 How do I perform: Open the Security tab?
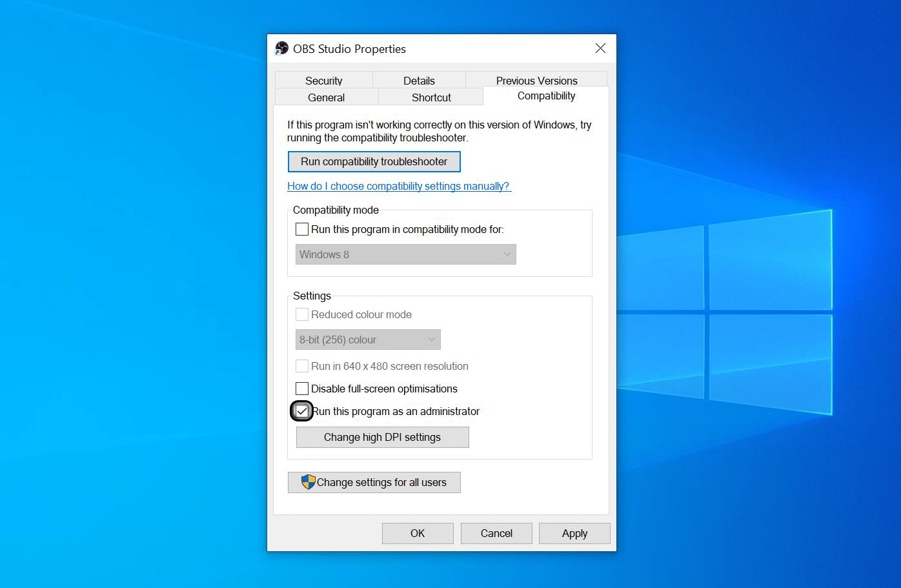(x=324, y=80)
